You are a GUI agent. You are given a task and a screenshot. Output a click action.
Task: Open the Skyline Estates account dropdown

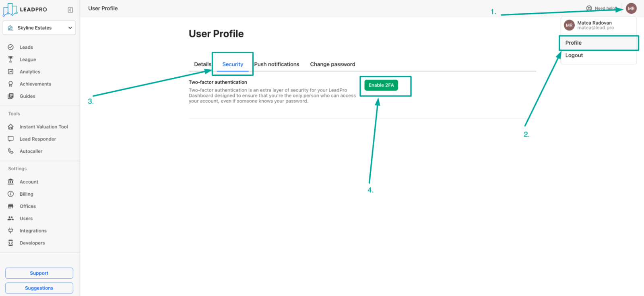pos(39,28)
